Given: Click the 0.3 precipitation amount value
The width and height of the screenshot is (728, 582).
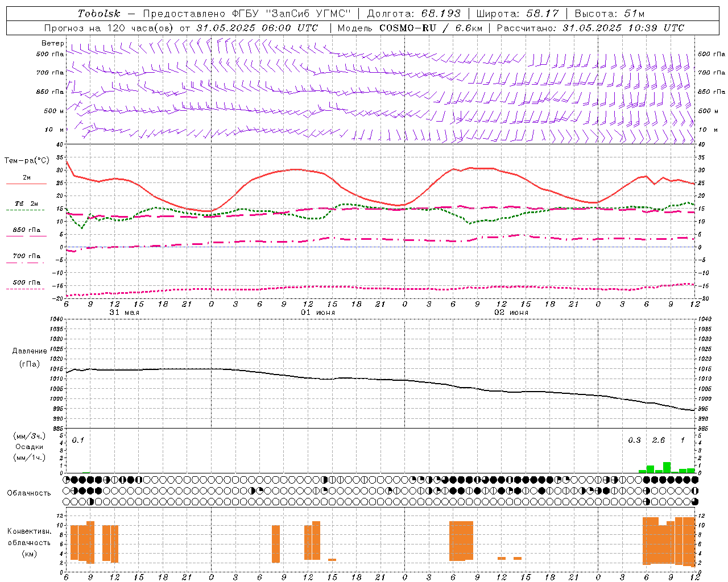Looking at the screenshot, I should coord(634,440).
